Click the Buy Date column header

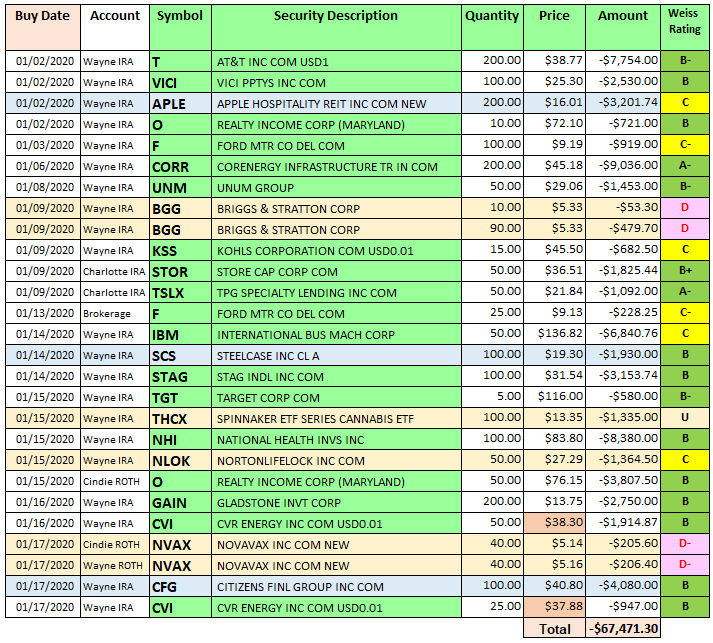coord(40,16)
